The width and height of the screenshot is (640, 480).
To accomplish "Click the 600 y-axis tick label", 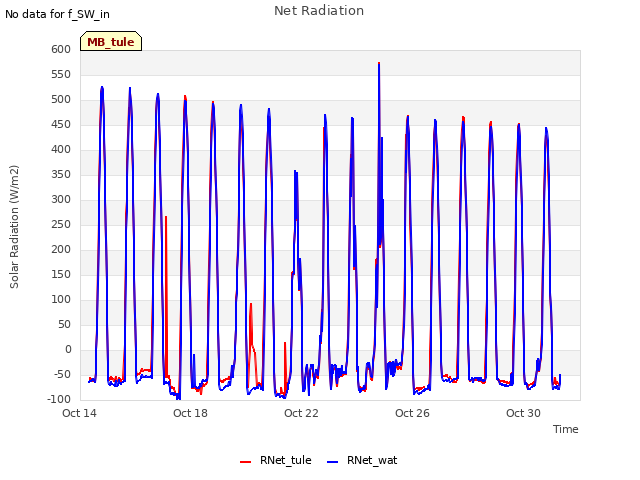I will coord(61,49).
